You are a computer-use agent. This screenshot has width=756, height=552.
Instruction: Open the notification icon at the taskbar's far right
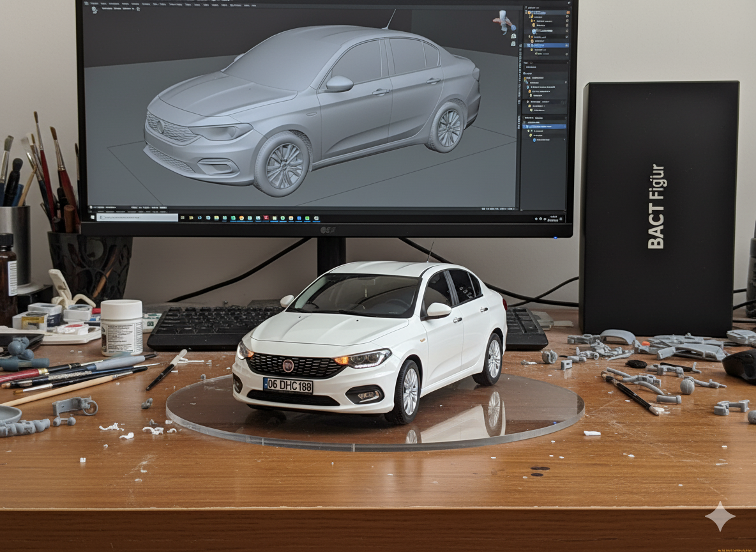(562, 218)
